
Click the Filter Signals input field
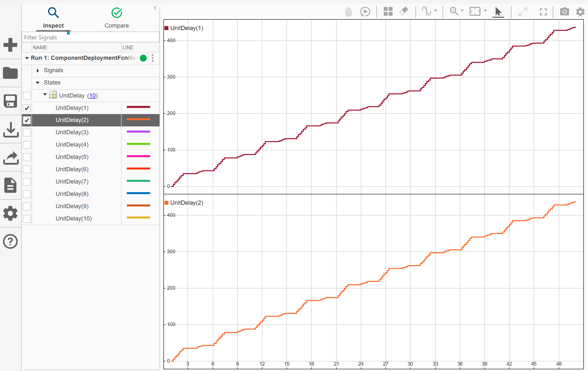point(91,37)
